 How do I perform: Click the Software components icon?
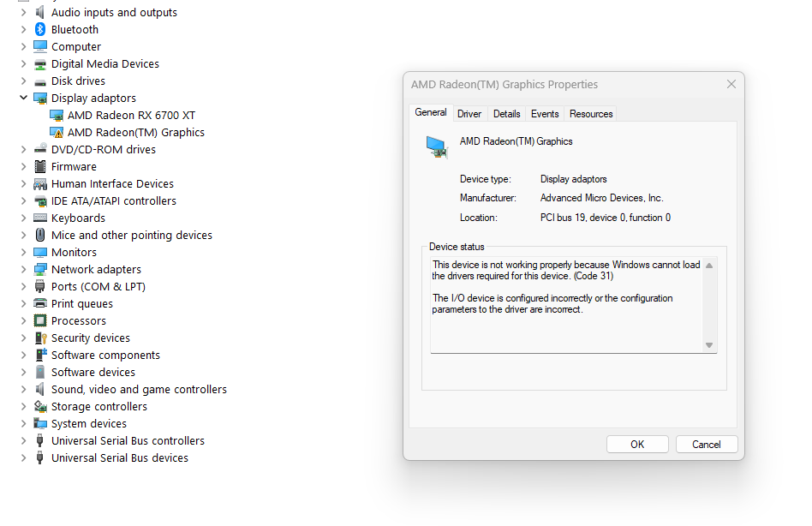click(40, 355)
